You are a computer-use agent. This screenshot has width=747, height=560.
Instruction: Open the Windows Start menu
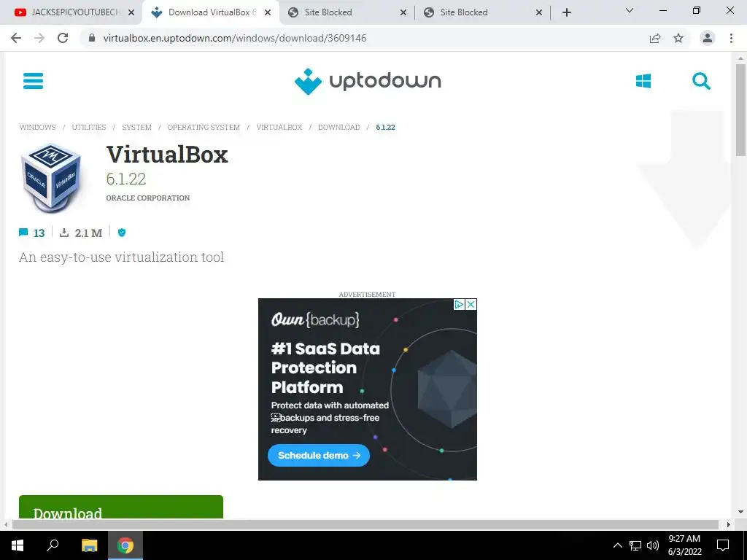18,545
